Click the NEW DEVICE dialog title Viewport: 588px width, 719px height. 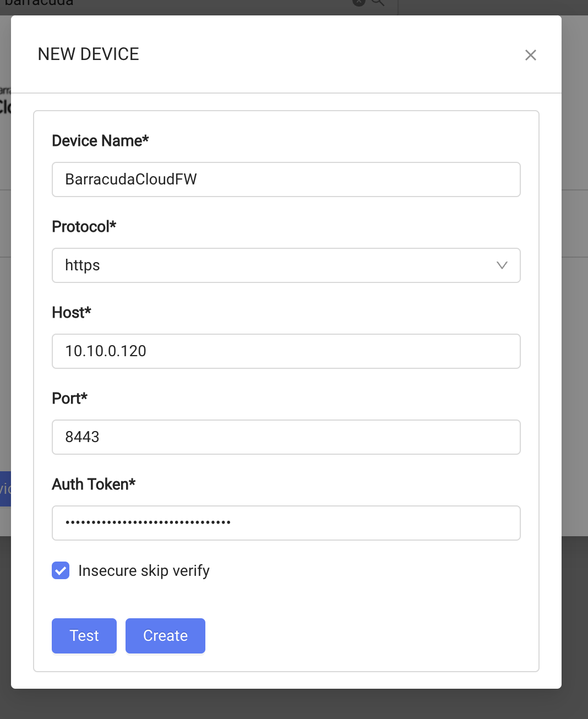pyautogui.click(x=89, y=54)
